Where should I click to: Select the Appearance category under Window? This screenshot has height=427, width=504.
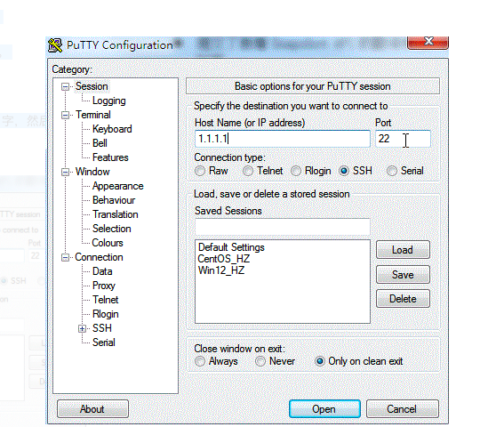tap(118, 186)
